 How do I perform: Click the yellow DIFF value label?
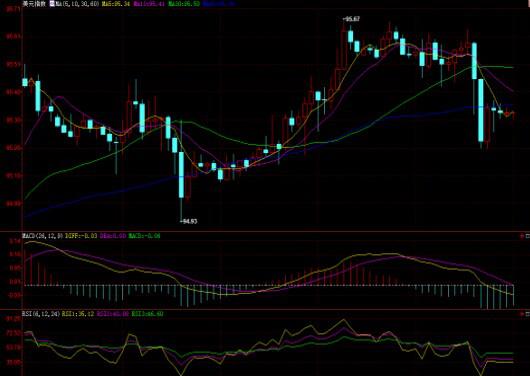click(81, 236)
